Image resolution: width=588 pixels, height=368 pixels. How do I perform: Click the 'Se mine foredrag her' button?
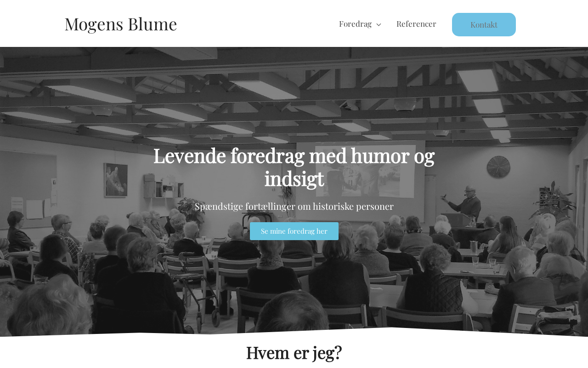click(x=294, y=231)
